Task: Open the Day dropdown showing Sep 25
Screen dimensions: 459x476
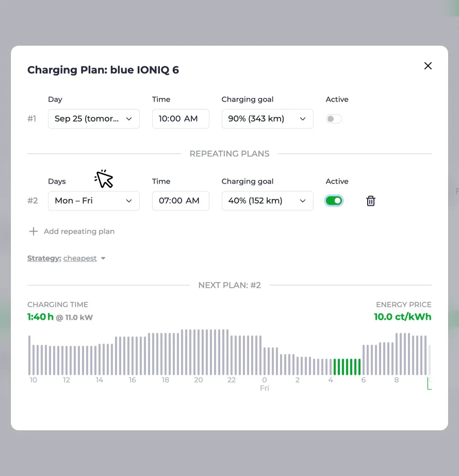Action: (x=93, y=119)
